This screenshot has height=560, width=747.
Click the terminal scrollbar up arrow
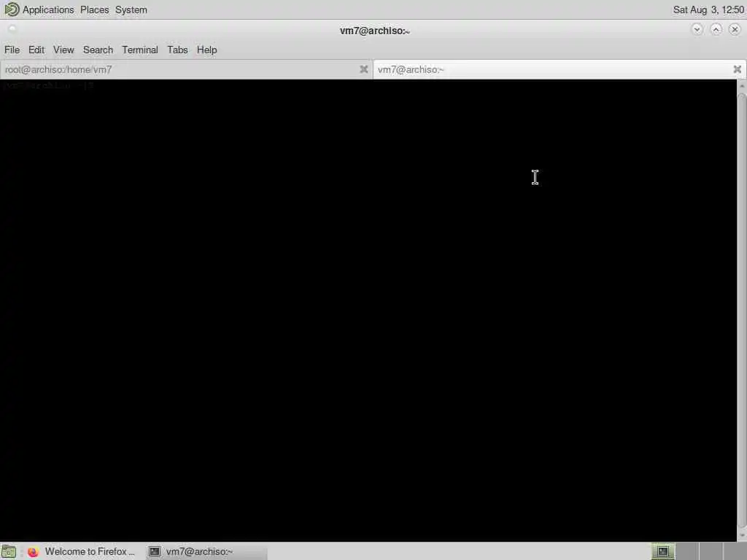742,86
